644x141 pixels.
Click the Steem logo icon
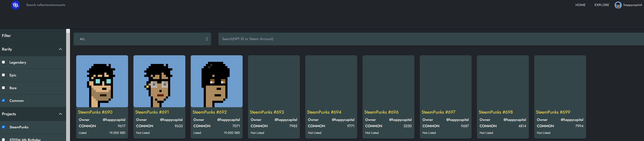pos(15,5)
